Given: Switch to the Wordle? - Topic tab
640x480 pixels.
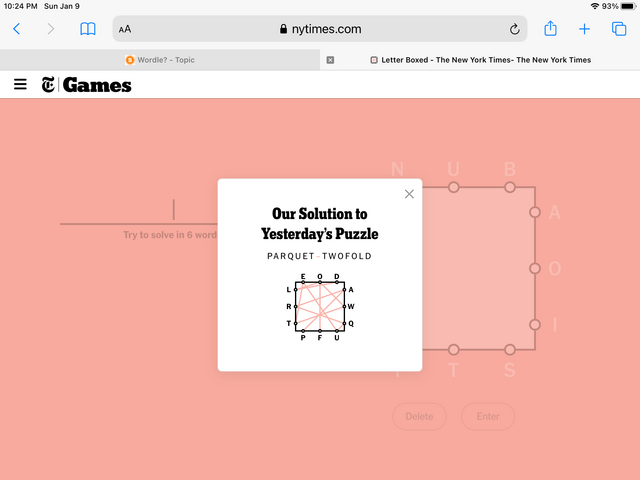Looking at the screenshot, I should click(160, 60).
